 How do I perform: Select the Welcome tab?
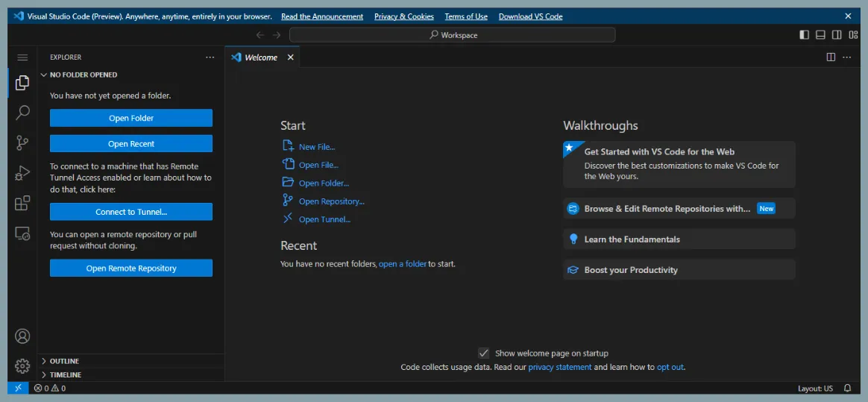tap(260, 57)
